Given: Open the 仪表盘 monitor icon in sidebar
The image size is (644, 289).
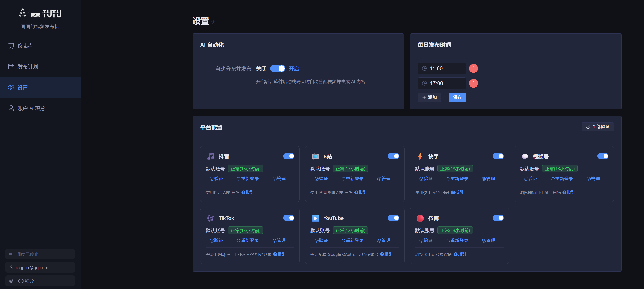Looking at the screenshot, I should pyautogui.click(x=11, y=46).
